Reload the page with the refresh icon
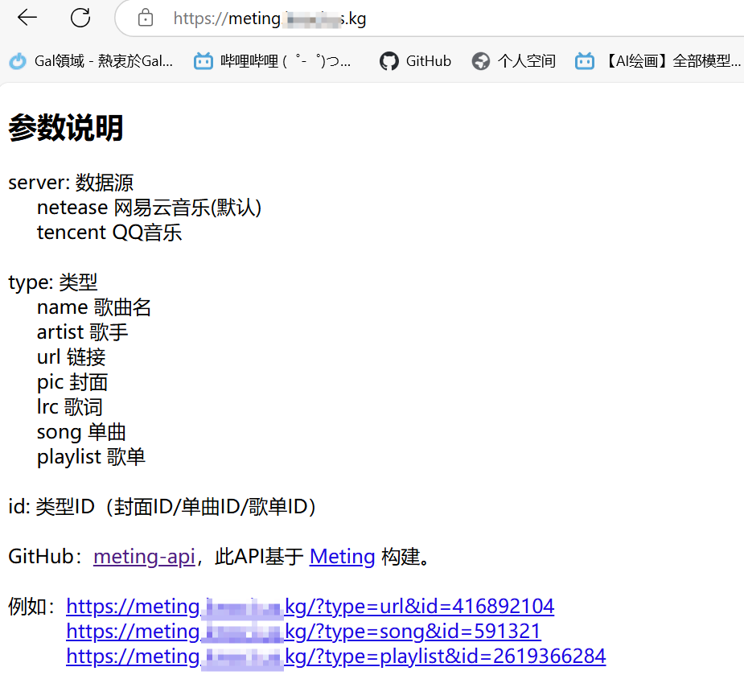744x700 pixels. point(80,18)
